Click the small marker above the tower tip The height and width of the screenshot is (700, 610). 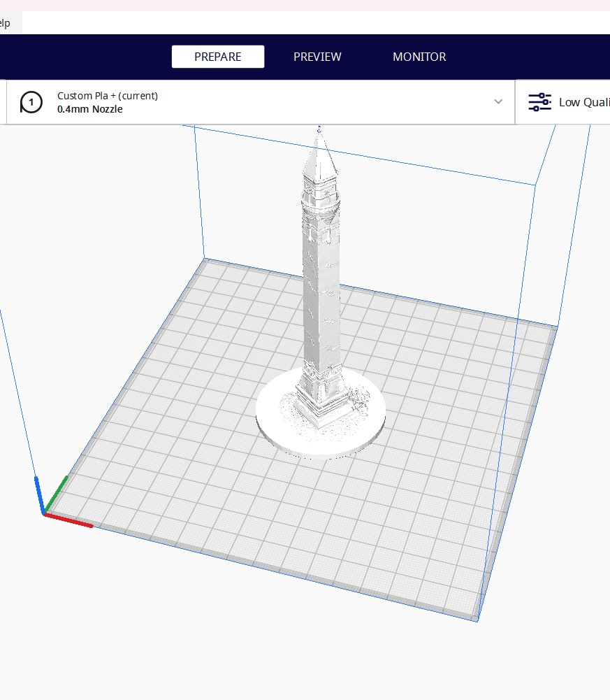click(319, 129)
